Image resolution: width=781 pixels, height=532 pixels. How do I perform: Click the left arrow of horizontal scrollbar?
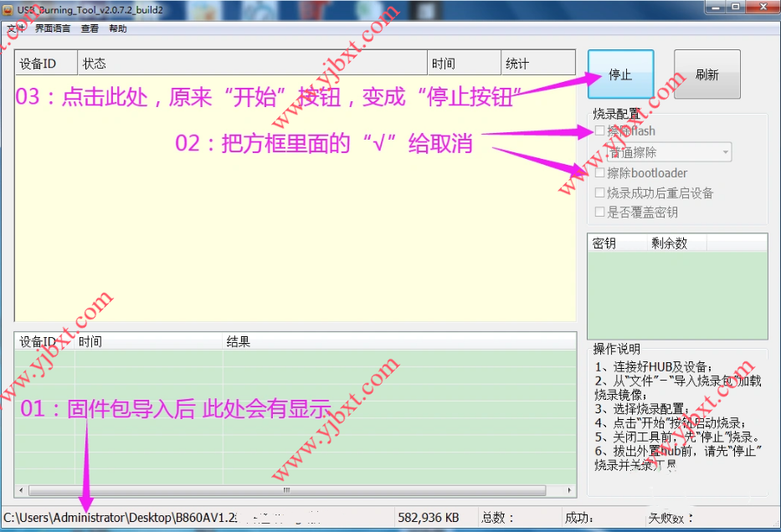pyautogui.click(x=21, y=490)
